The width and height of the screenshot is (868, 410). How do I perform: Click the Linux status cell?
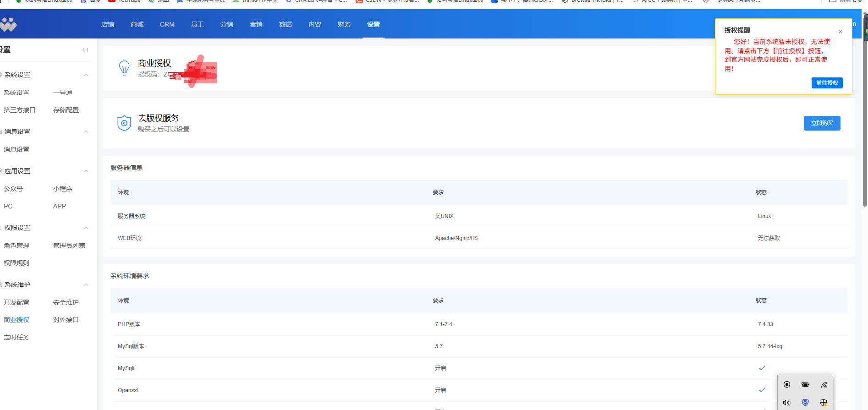click(764, 216)
